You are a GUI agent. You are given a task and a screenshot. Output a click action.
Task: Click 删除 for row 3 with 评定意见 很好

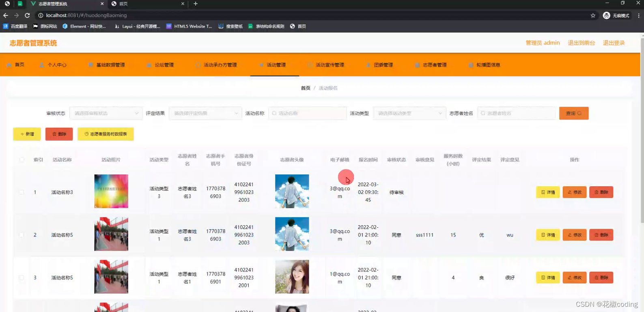coord(601,278)
